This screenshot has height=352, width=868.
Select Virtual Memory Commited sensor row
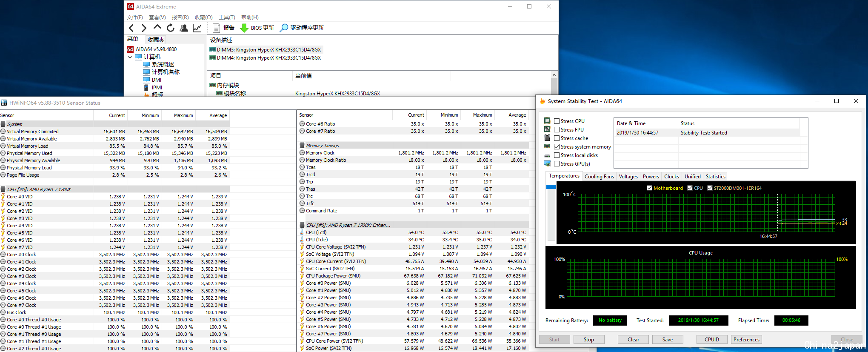pos(115,132)
